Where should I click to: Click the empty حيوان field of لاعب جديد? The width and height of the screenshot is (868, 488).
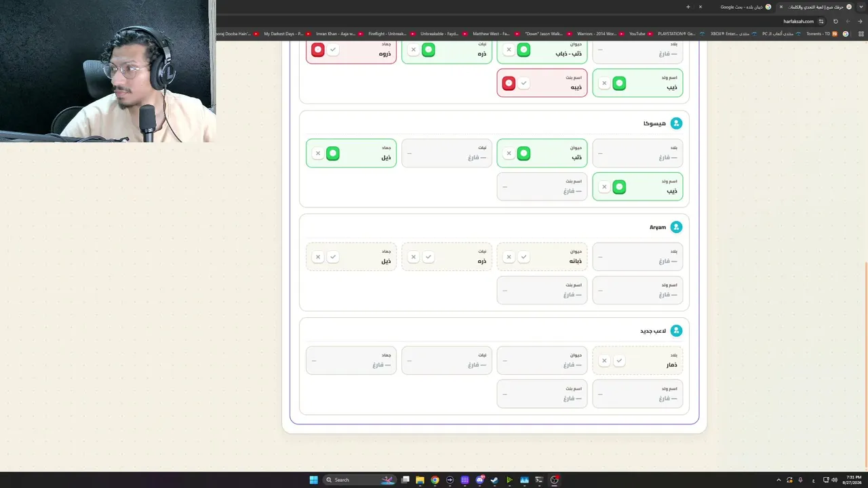pyautogui.click(x=542, y=361)
